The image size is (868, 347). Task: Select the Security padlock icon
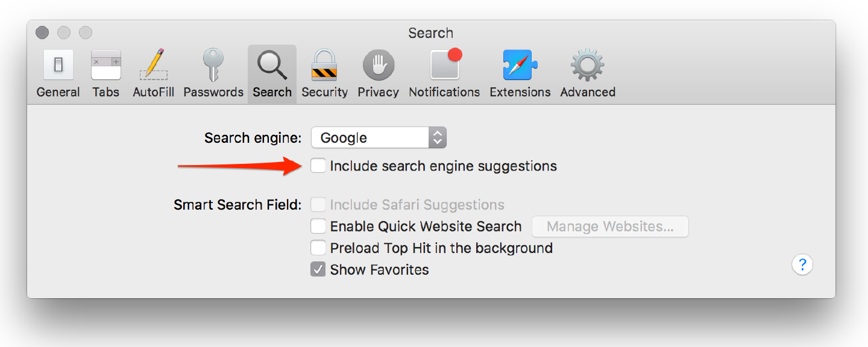pyautogui.click(x=324, y=66)
